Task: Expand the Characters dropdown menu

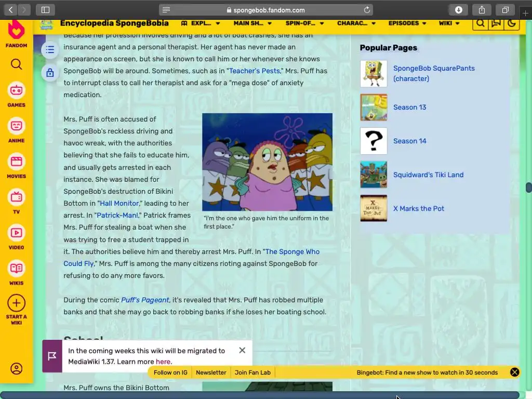Action: point(356,23)
